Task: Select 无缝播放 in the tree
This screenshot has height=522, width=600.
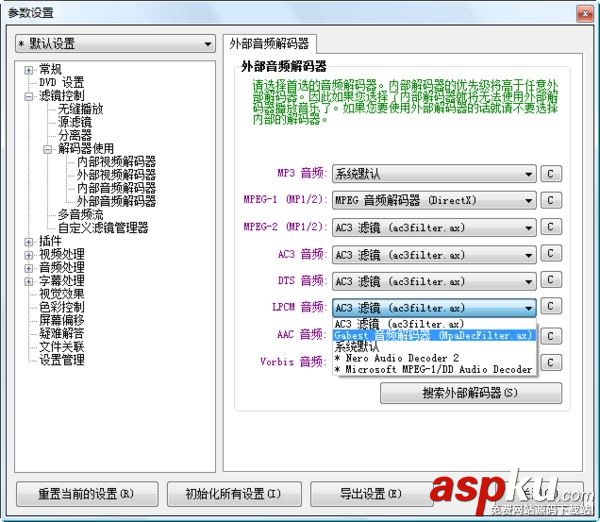Action: coord(80,109)
